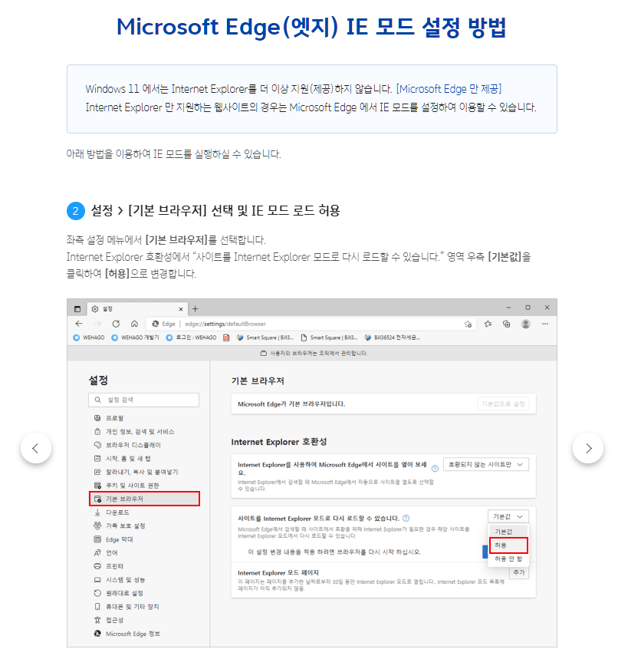
Task: Click the 추가 button for IE mode pages
Action: (x=519, y=572)
